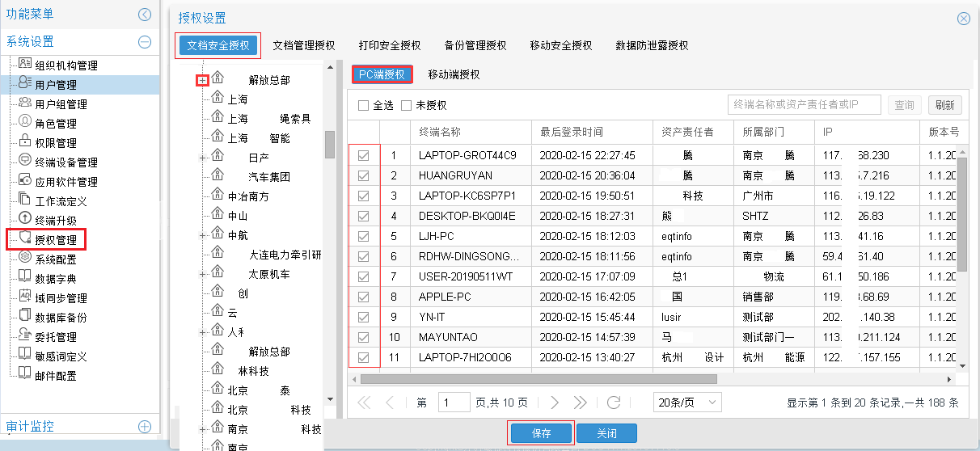Click the terminal name search field
The width and height of the screenshot is (980, 451).
tap(804, 104)
